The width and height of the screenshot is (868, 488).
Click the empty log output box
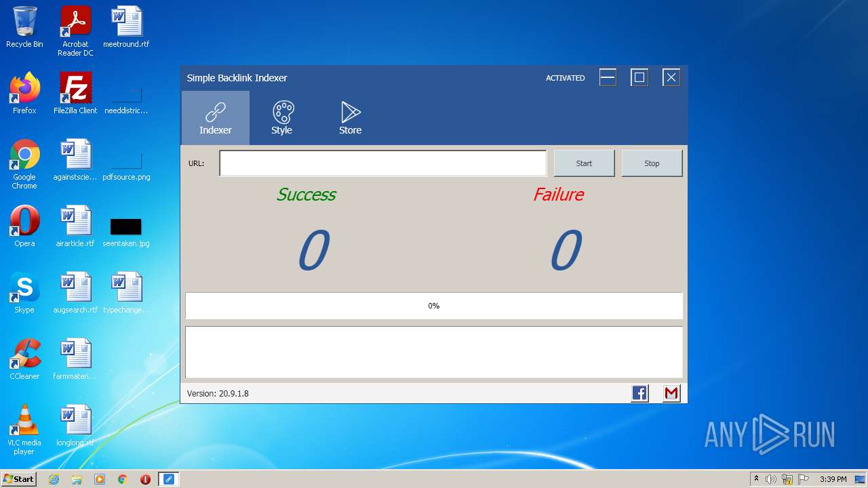434,352
